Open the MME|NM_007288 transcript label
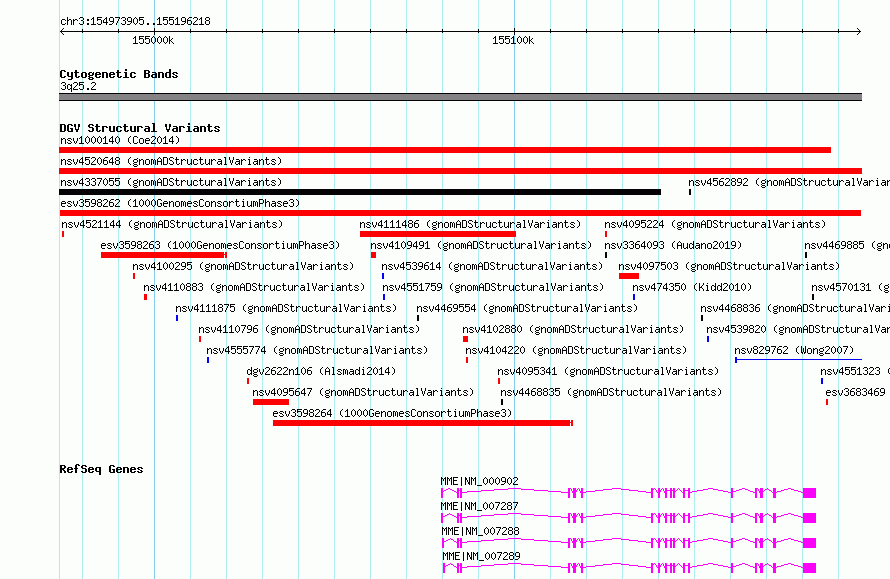 click(x=480, y=531)
